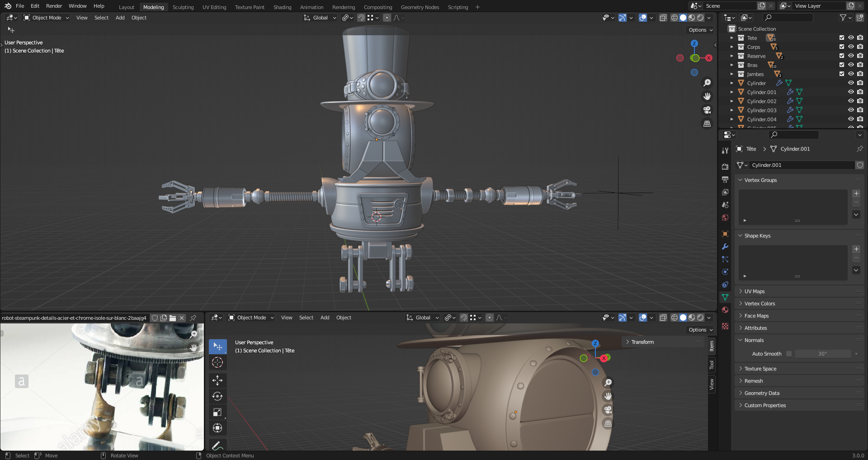
Task: Open the Material properties tab
Action: 725,310
